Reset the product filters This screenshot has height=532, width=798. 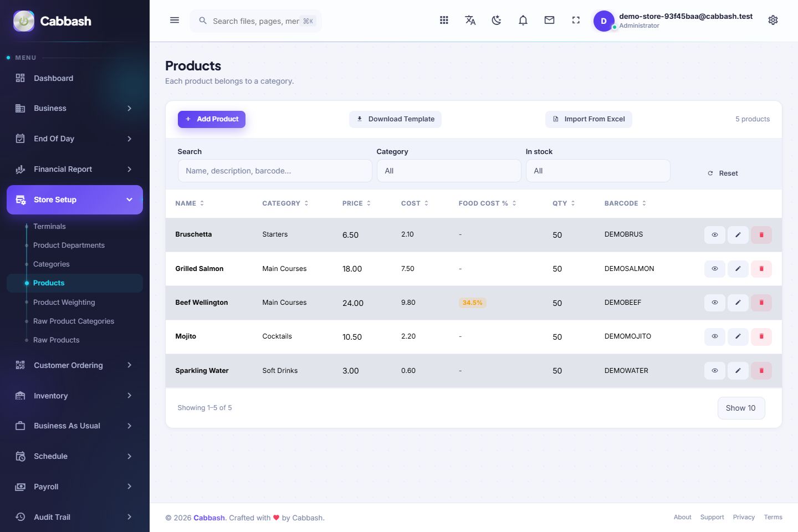(x=723, y=173)
